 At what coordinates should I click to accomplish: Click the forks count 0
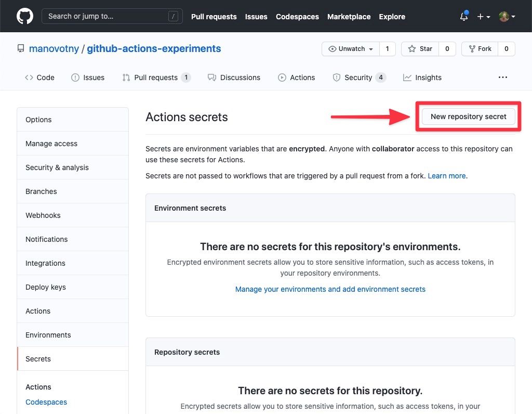point(506,49)
